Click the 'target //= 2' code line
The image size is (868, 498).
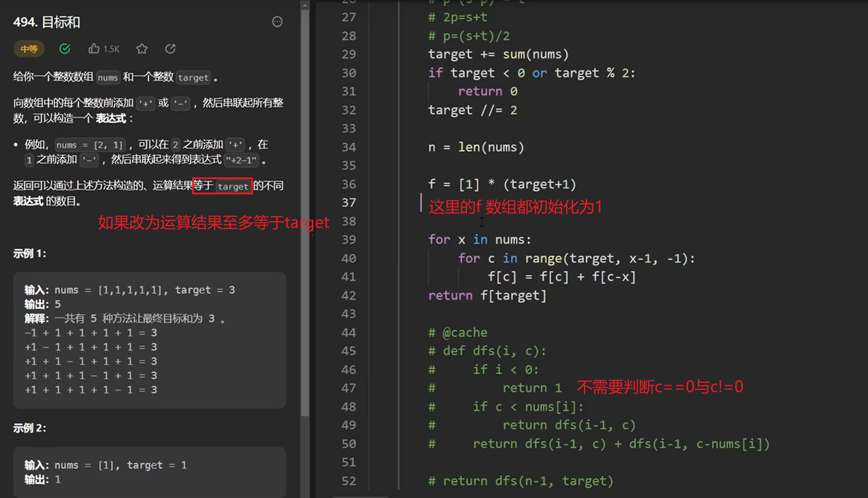click(x=472, y=110)
